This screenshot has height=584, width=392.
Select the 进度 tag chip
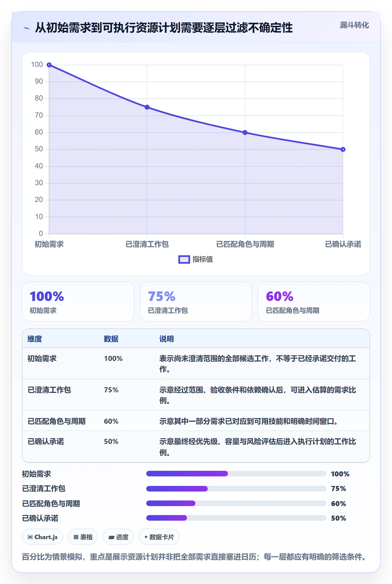pos(118,537)
